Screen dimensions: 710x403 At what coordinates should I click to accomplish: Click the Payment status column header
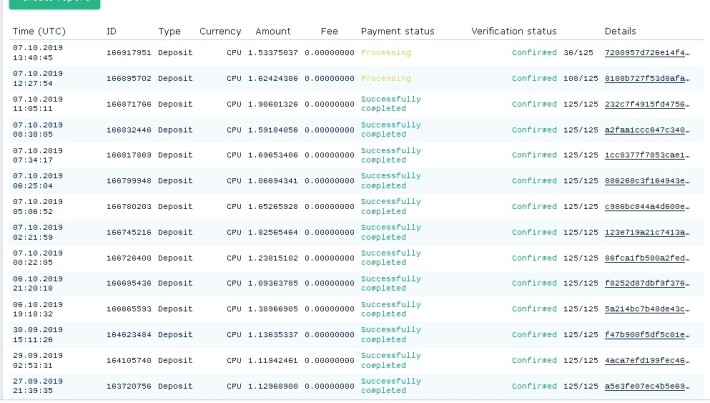(397, 31)
